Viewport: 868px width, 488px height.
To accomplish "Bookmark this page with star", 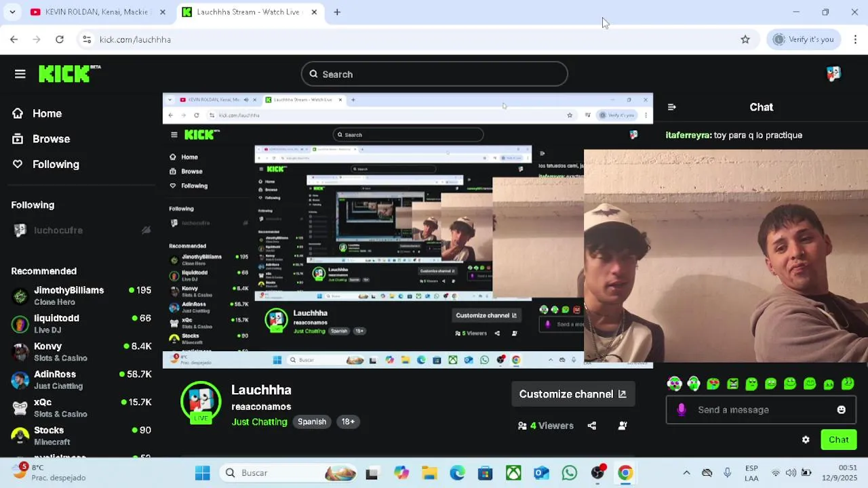I will point(745,39).
